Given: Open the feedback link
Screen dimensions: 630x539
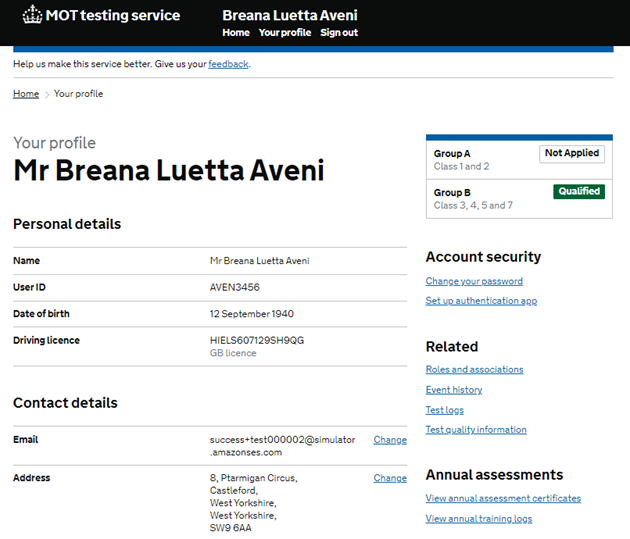Looking at the screenshot, I should tap(228, 64).
